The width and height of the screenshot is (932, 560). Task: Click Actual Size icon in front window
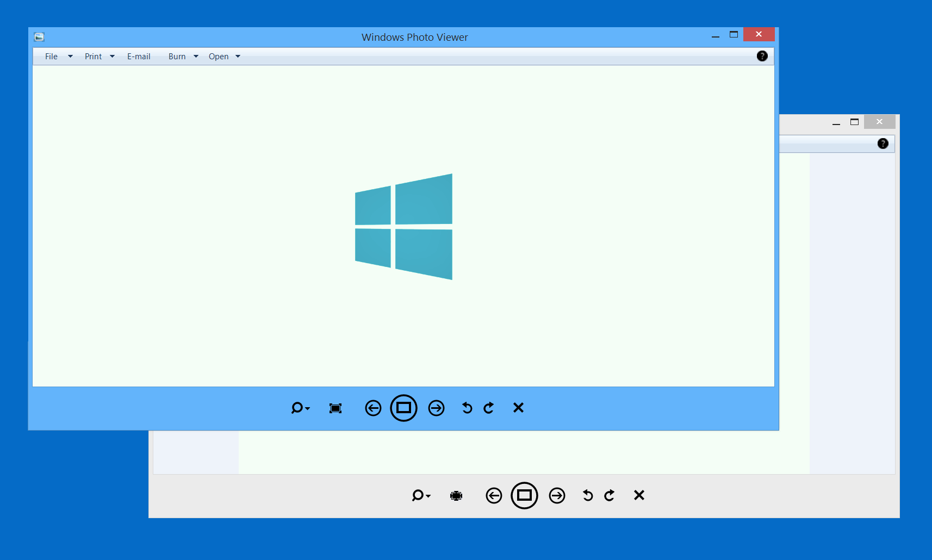[335, 408]
